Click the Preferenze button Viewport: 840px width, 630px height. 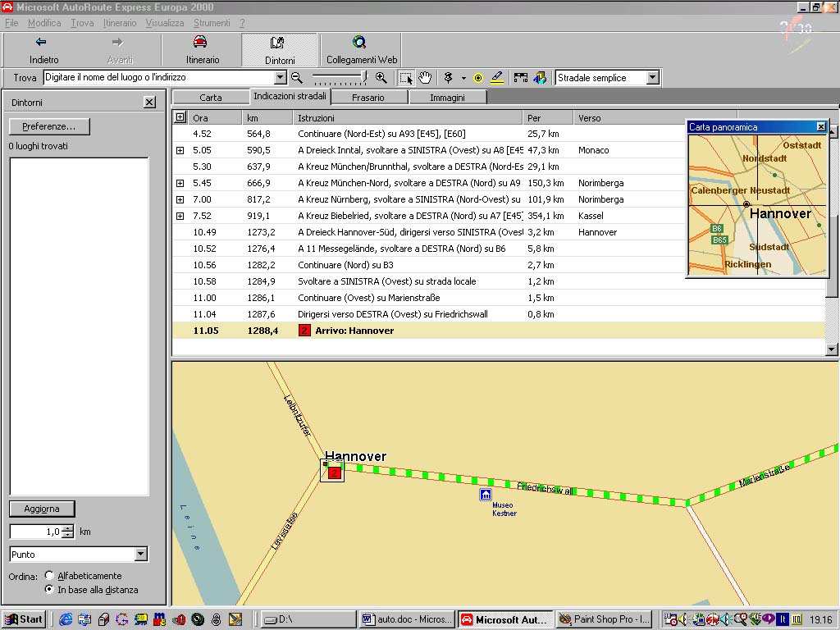click(x=49, y=126)
